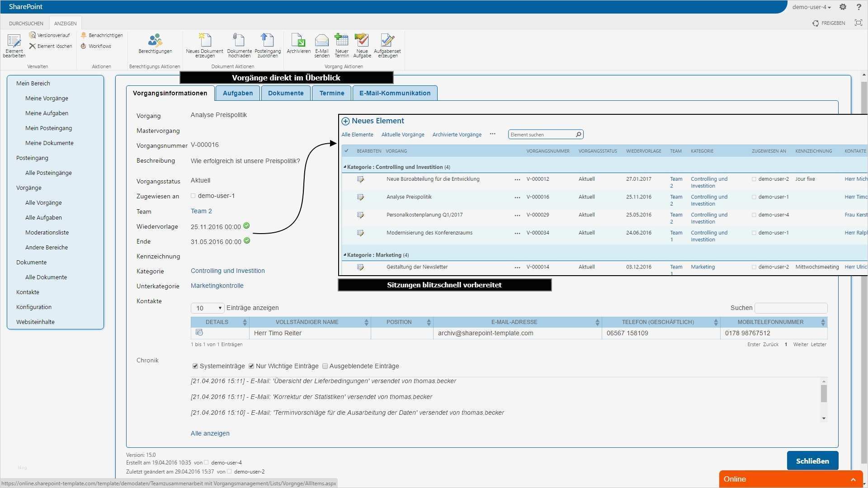Image resolution: width=868 pixels, height=488 pixels.
Task: Collapse the Kategorie Controlling und Investition group
Action: click(345, 167)
